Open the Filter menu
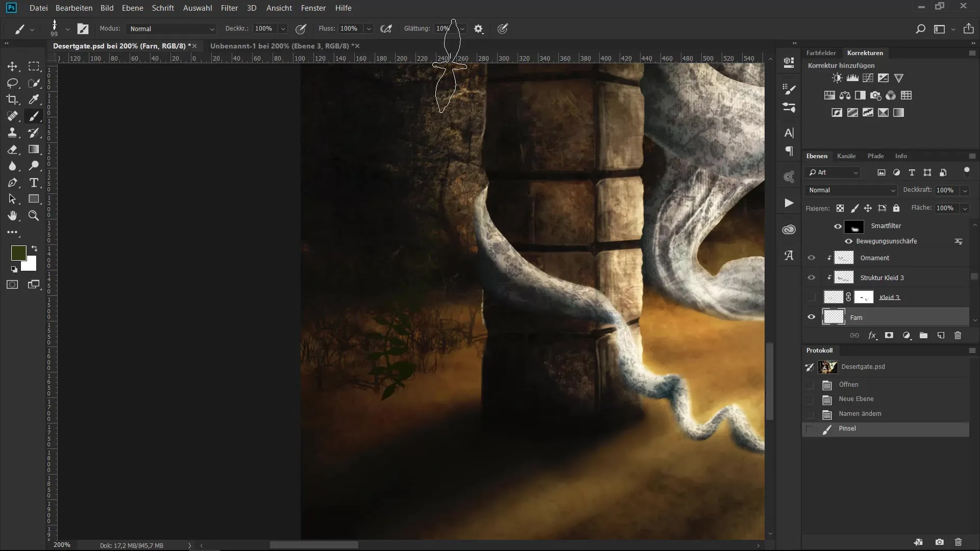The height and width of the screenshot is (551, 980). coord(229,8)
